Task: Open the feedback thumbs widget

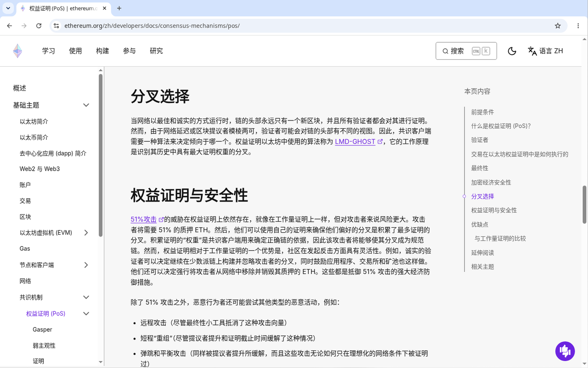Action: 565,351
